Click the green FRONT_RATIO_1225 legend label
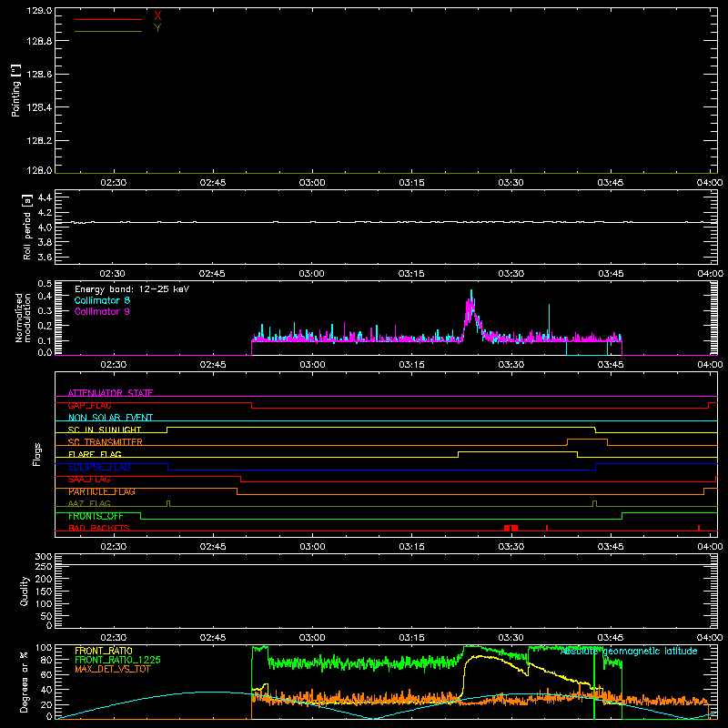728x728 pixels. pyautogui.click(x=118, y=660)
